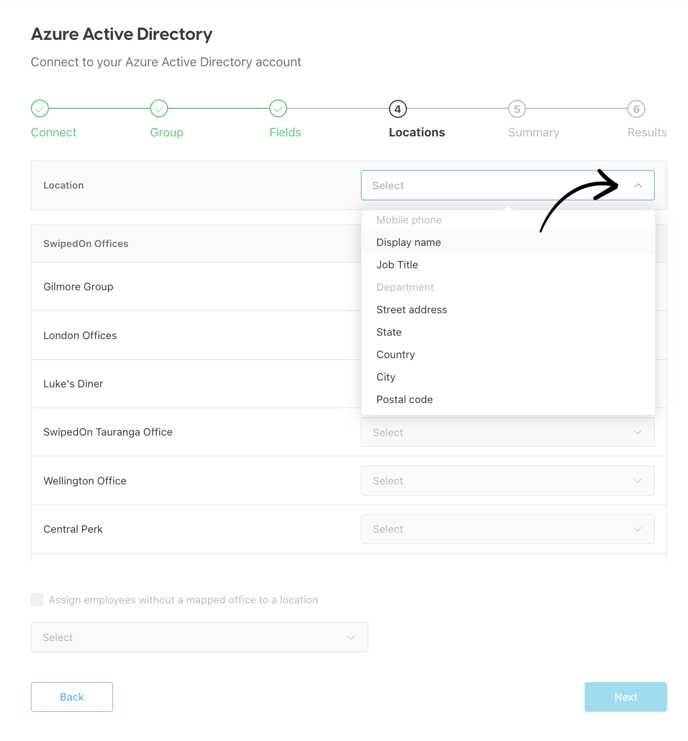Click the step 4 Locations circle
The image size is (688, 741).
(397, 109)
